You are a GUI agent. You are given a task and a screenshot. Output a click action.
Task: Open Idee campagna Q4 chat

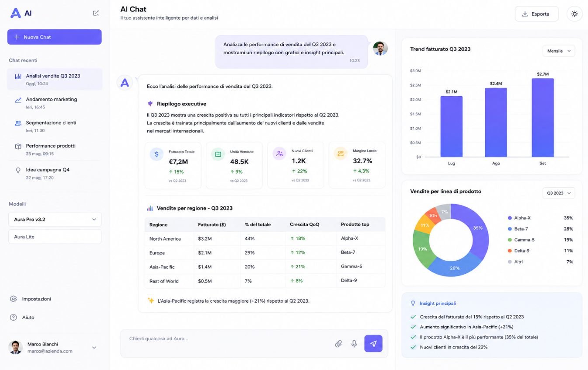pos(55,173)
